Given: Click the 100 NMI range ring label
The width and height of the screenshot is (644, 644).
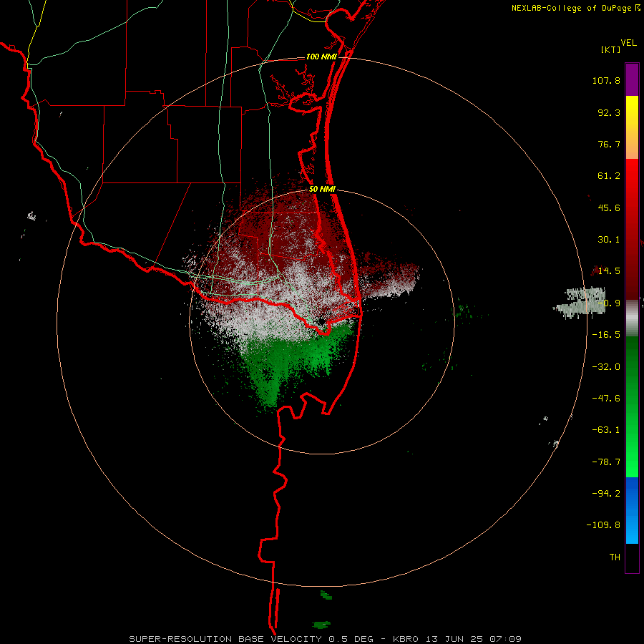Looking at the screenshot, I should (321, 57).
